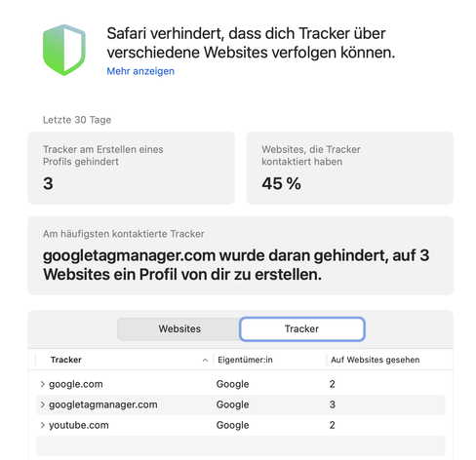476x460 pixels.
Task: Select the googletagmanager.com table row
Action: pos(240,404)
